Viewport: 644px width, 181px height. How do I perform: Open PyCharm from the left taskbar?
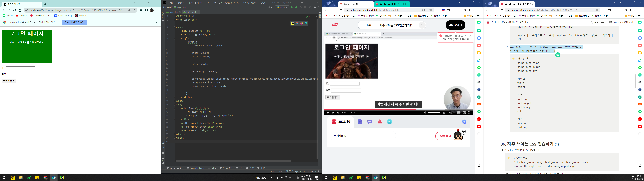tap(62, 178)
